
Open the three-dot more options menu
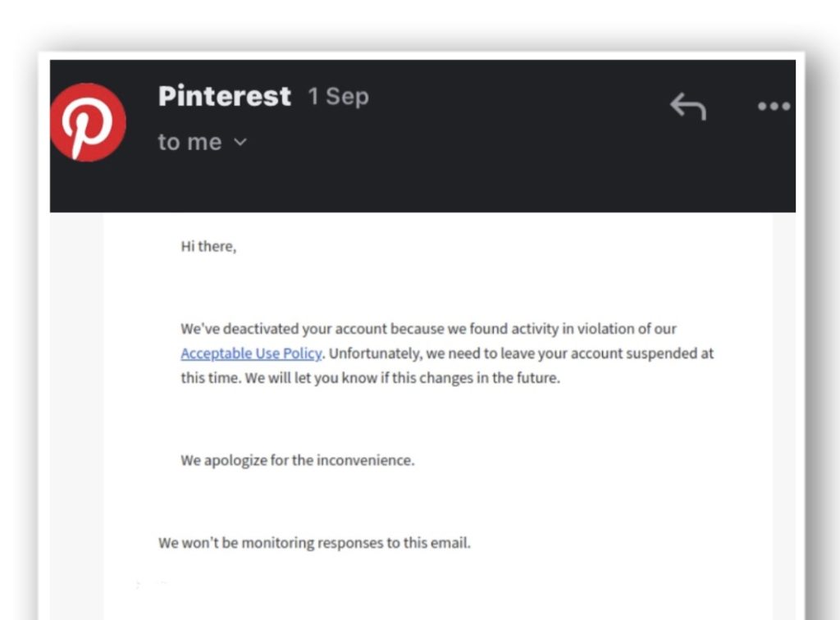[x=774, y=106]
